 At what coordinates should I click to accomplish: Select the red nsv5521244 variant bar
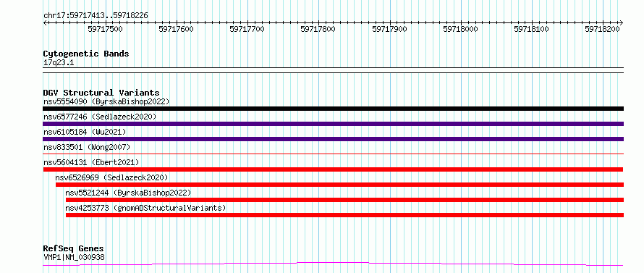tap(344, 200)
